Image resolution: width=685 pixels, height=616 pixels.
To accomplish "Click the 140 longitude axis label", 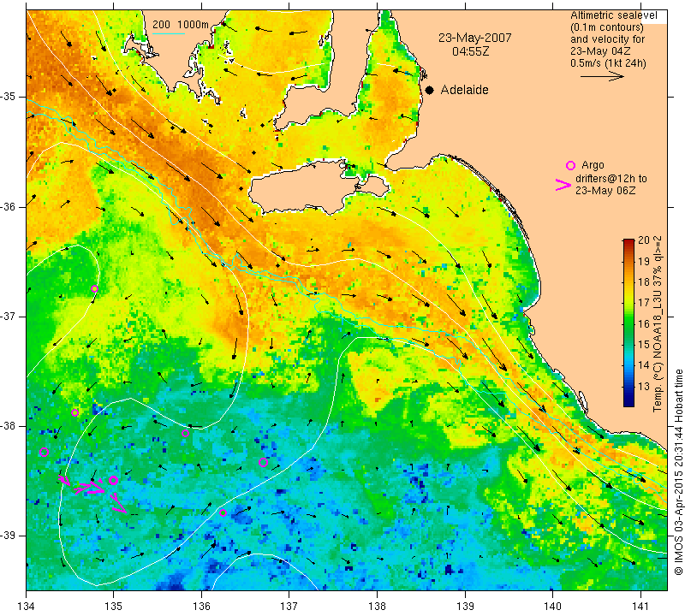I will (552, 606).
